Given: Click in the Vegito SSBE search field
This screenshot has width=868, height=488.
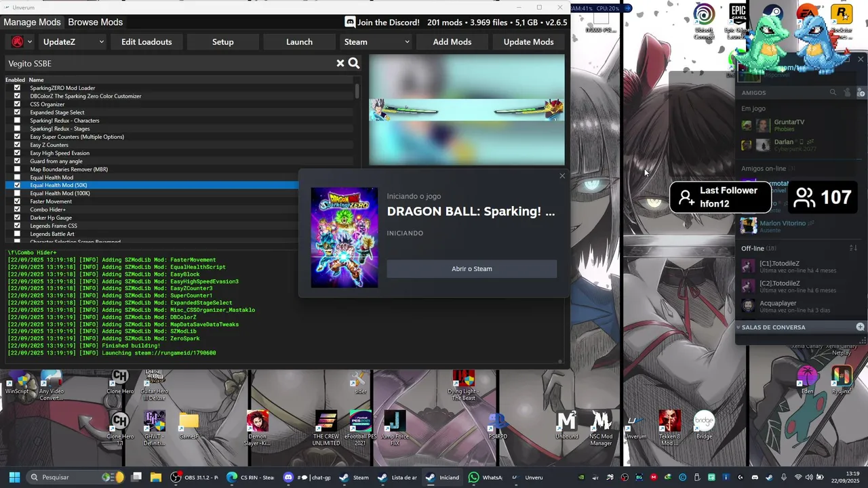Looking at the screenshot, I should [x=170, y=63].
